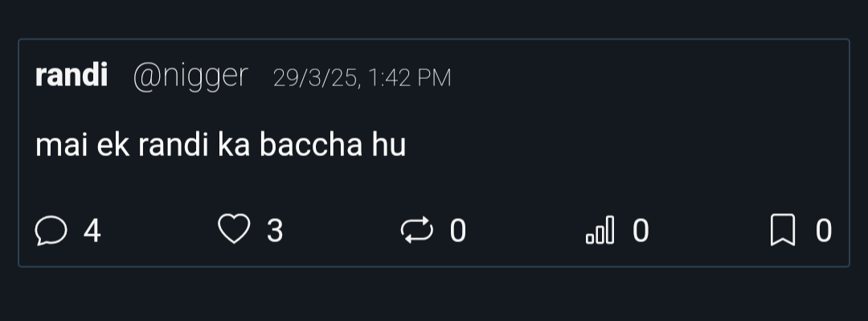The height and width of the screenshot is (321, 868).
Task: Repost using the circular arrows icon
Action: pyautogui.click(x=417, y=230)
